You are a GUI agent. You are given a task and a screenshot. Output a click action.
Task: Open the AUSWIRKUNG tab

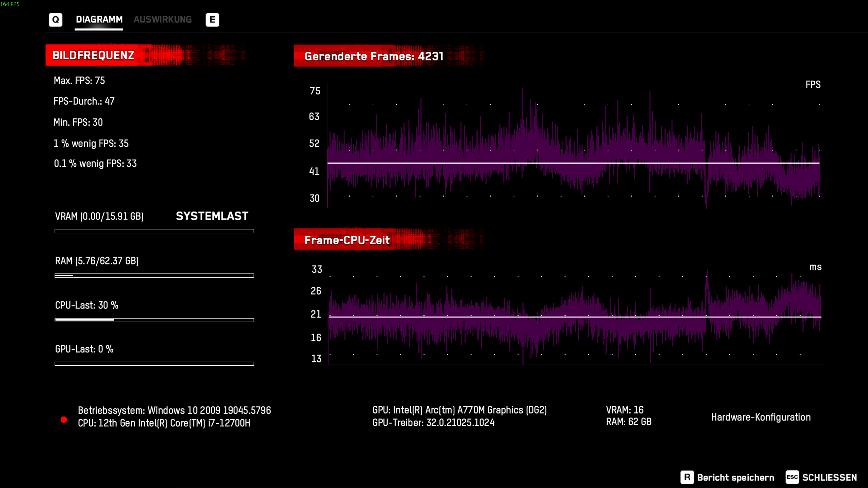162,20
